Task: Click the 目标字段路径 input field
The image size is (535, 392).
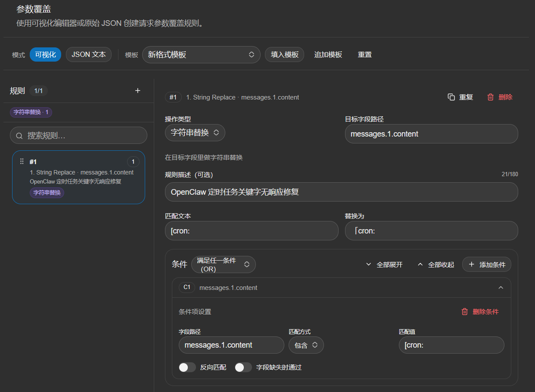Action: pos(431,134)
